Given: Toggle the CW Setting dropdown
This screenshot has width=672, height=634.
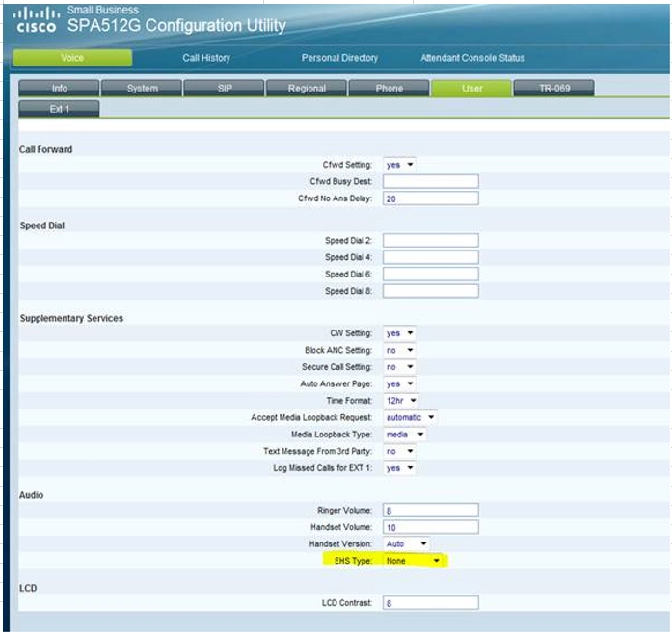Looking at the screenshot, I should [x=399, y=333].
